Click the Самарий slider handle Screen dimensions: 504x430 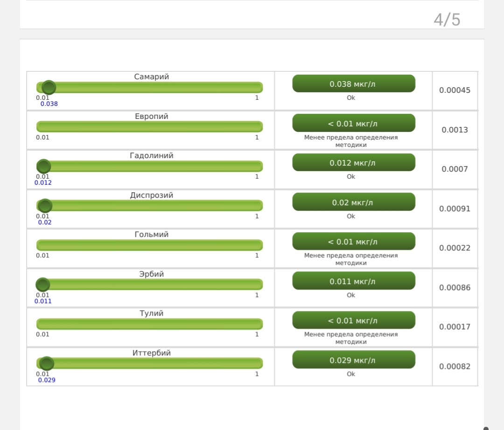(49, 87)
